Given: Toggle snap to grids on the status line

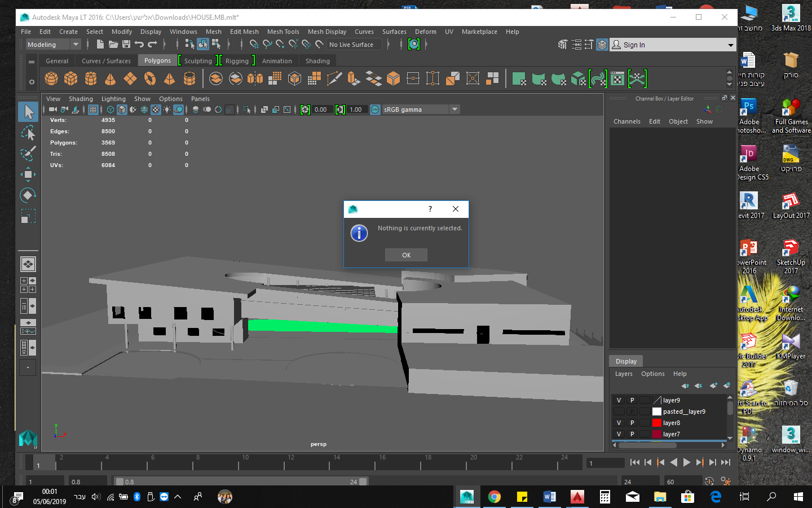Looking at the screenshot, I should click(254, 44).
